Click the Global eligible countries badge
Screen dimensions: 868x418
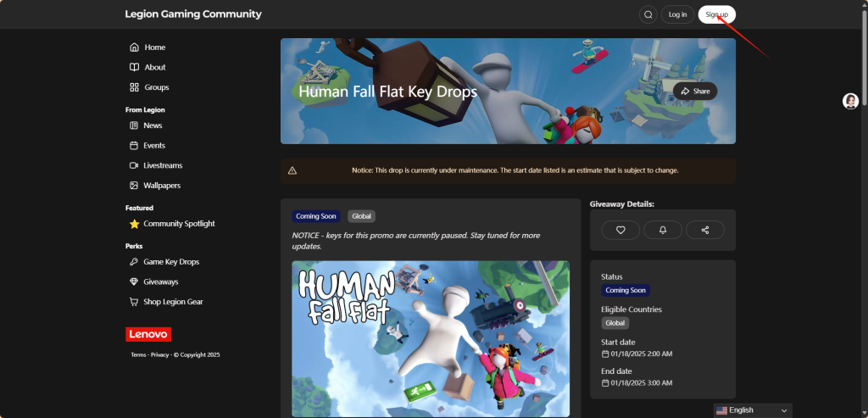(615, 323)
